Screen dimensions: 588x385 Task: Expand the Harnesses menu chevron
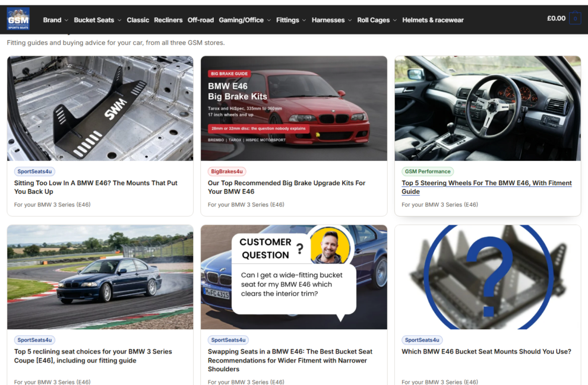click(350, 20)
